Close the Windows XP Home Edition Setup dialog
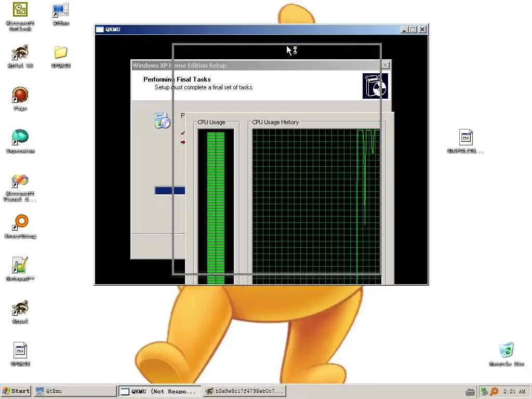Image resolution: width=532 pixels, height=399 pixels. 385,65
